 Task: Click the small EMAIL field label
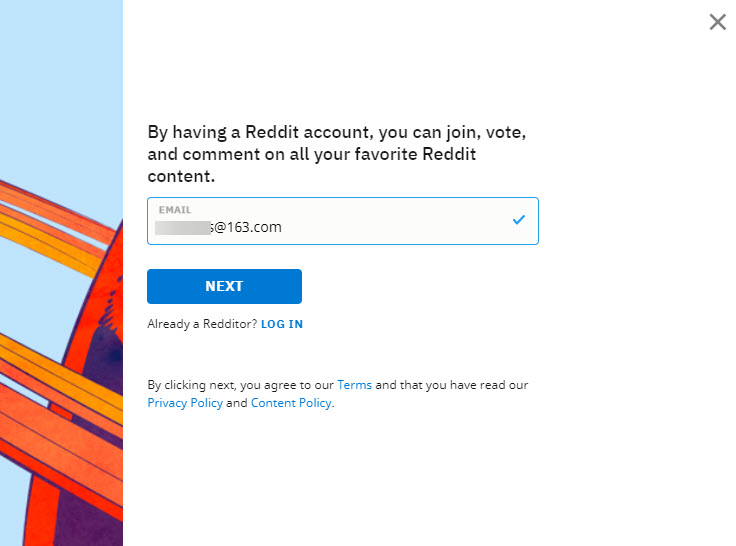[x=174, y=210]
